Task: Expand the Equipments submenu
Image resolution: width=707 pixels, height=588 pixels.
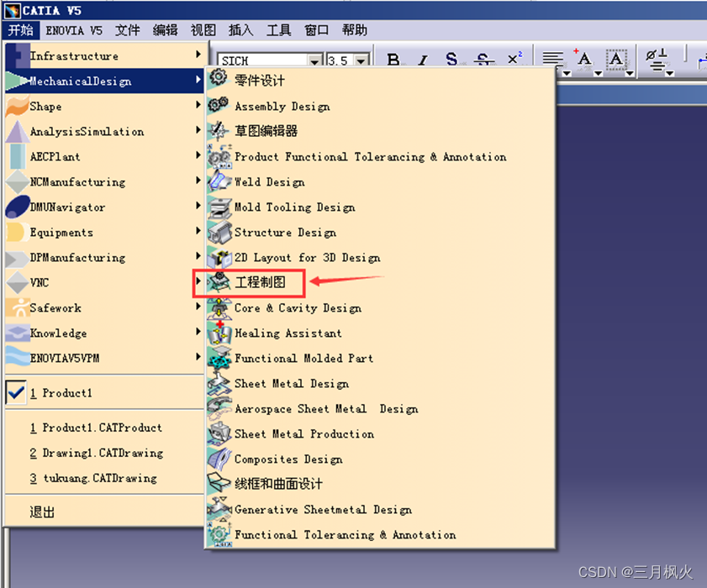Action: click(x=104, y=233)
